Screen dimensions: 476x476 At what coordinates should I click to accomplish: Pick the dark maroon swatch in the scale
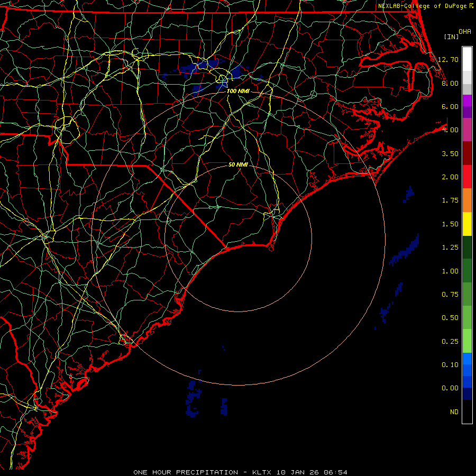467,153
